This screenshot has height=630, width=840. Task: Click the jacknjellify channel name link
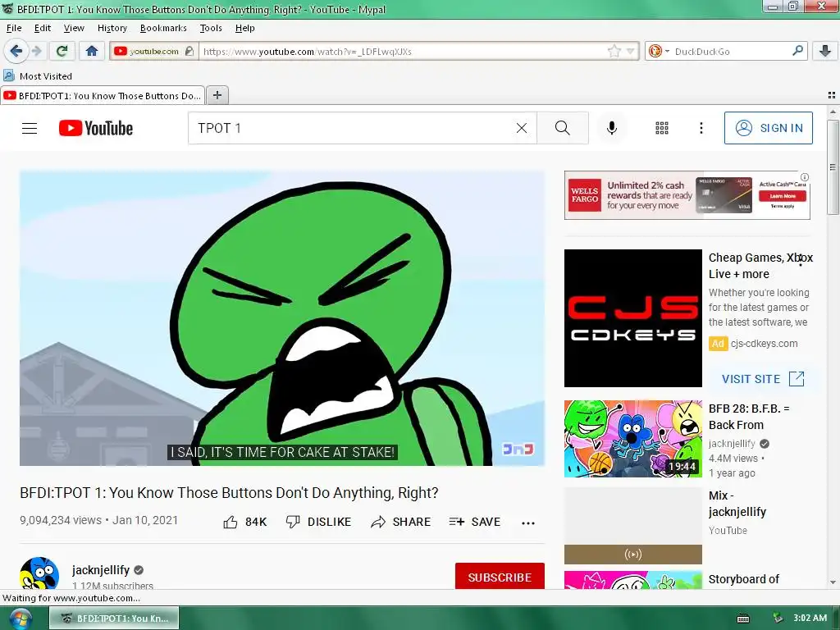(x=101, y=570)
